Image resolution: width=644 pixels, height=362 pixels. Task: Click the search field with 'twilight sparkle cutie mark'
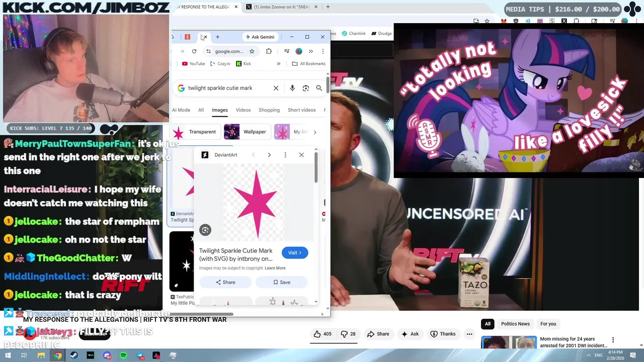coord(220,88)
